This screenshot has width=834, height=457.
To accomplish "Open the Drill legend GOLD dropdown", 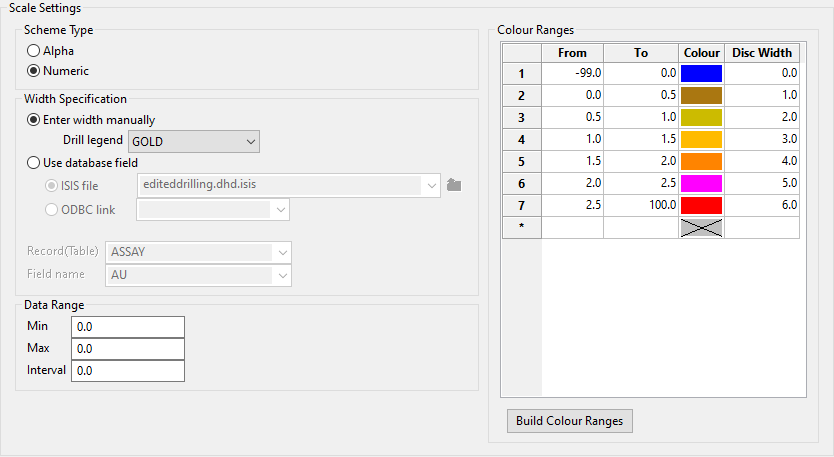I will pos(249,142).
